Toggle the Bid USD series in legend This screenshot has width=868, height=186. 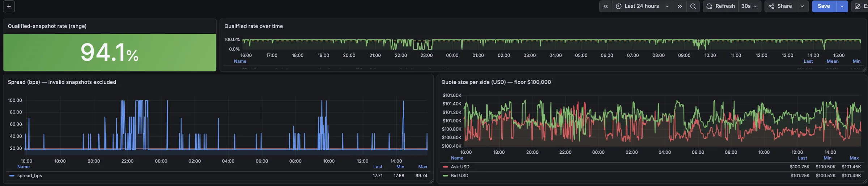[x=459, y=175]
